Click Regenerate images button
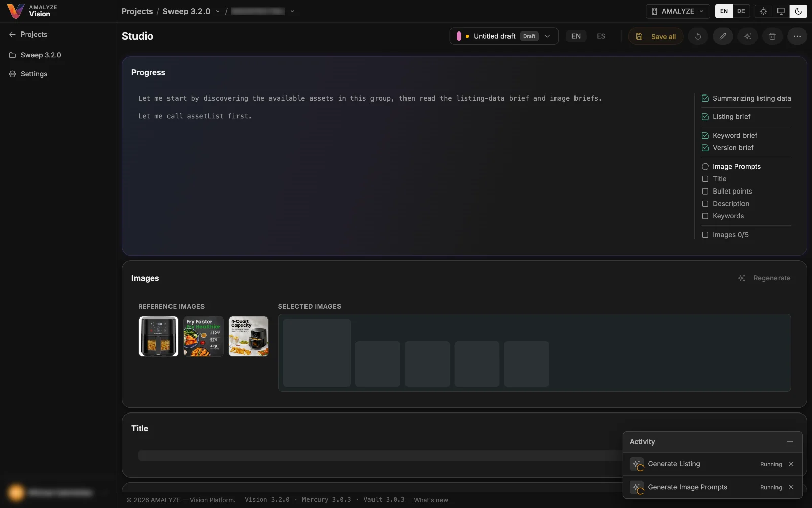 click(764, 278)
